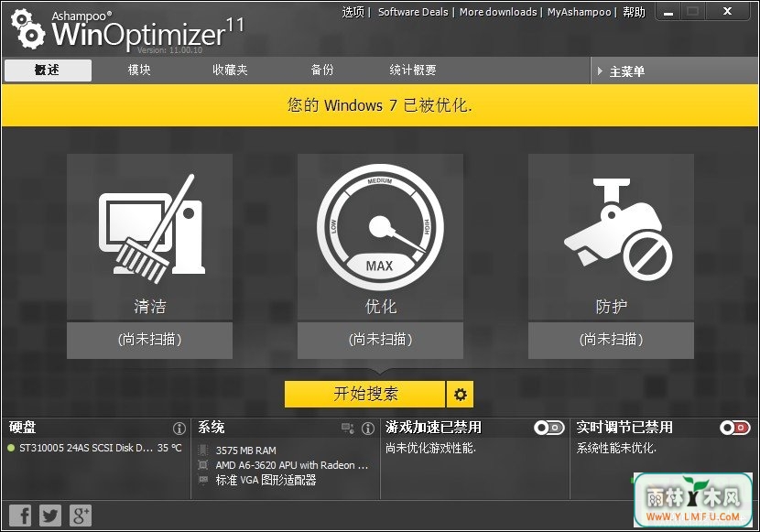This screenshot has width=760, height=532.
Task: Open the 选项 options menu
Action: (x=353, y=12)
